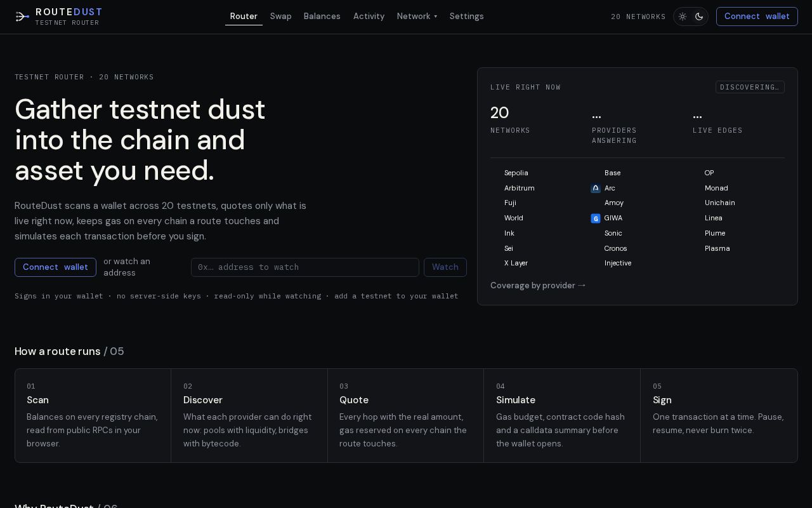The width and height of the screenshot is (812, 508).
Task: Click the Arc network icon
Action: (x=596, y=189)
